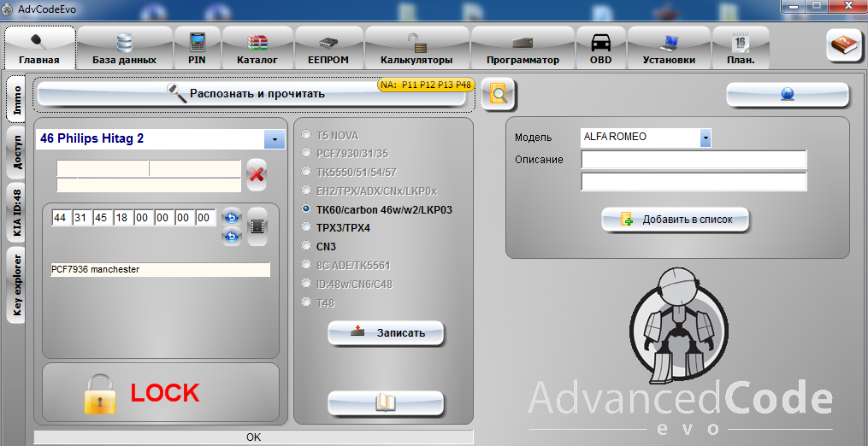868x446 pixels.
Task: Click the open book icon button
Action: click(x=386, y=402)
